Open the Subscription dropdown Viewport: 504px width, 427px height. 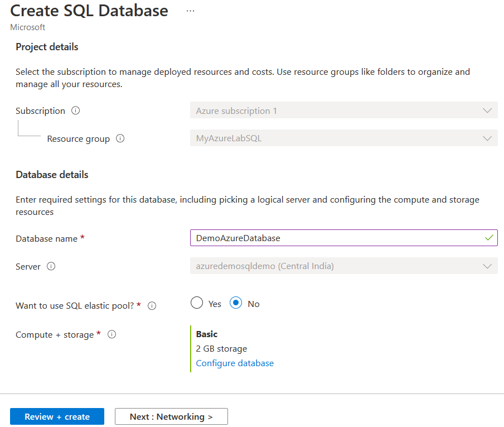343,111
